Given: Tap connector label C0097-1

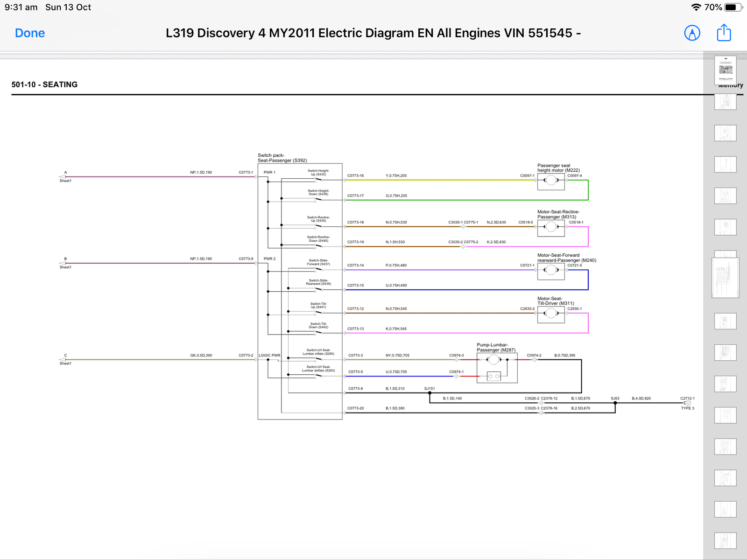Looking at the screenshot, I should [527, 175].
